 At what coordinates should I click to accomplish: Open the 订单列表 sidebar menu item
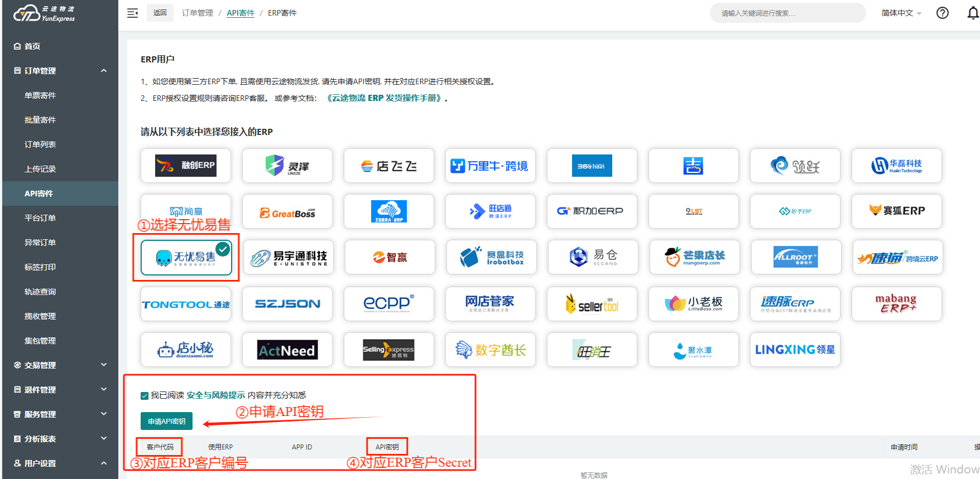[x=40, y=144]
